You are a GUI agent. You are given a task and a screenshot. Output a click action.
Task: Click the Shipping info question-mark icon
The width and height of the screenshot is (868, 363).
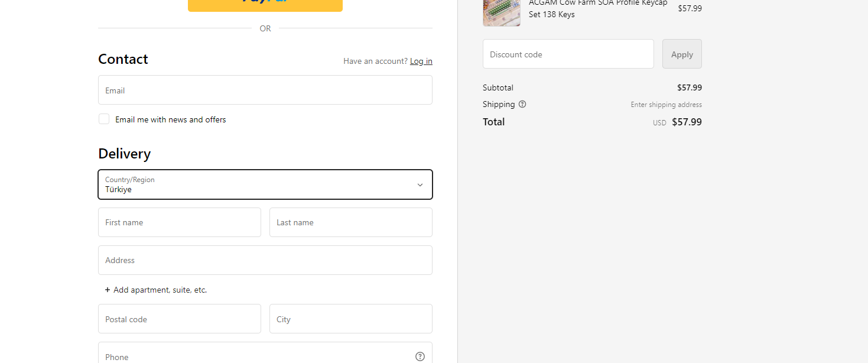(522, 104)
